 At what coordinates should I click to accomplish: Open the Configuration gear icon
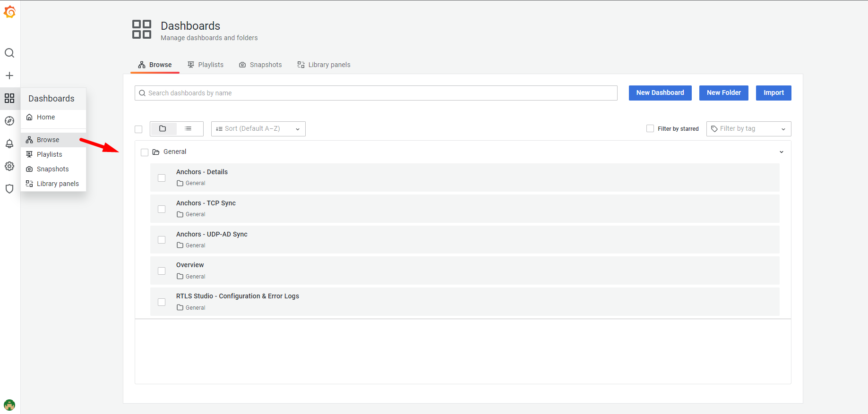pyautogui.click(x=9, y=166)
